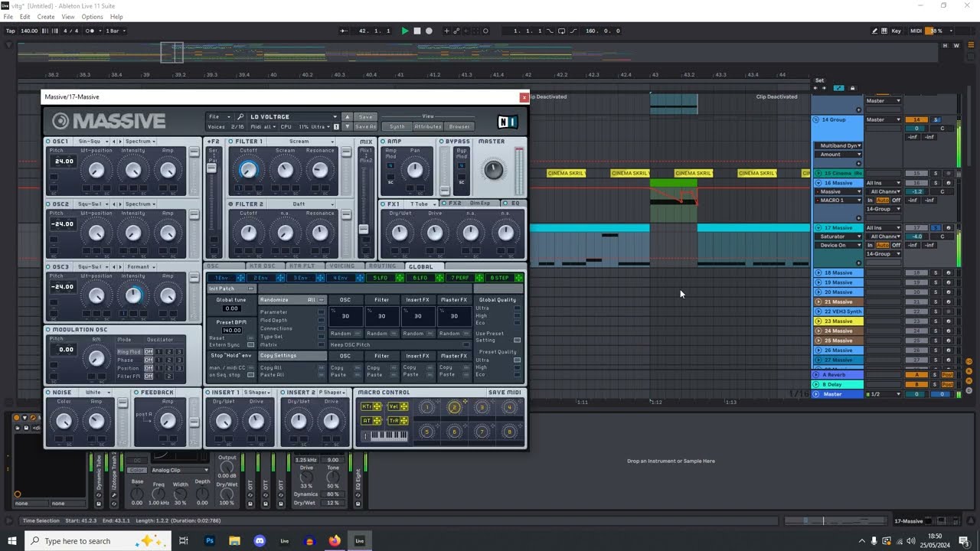Open the Filter 2 Daft type dropdown

tap(301, 204)
